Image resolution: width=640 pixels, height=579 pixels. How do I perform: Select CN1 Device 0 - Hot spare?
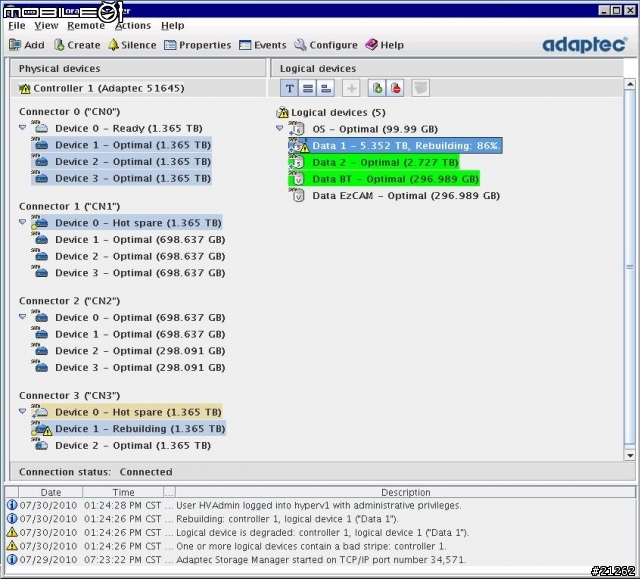tap(138, 223)
